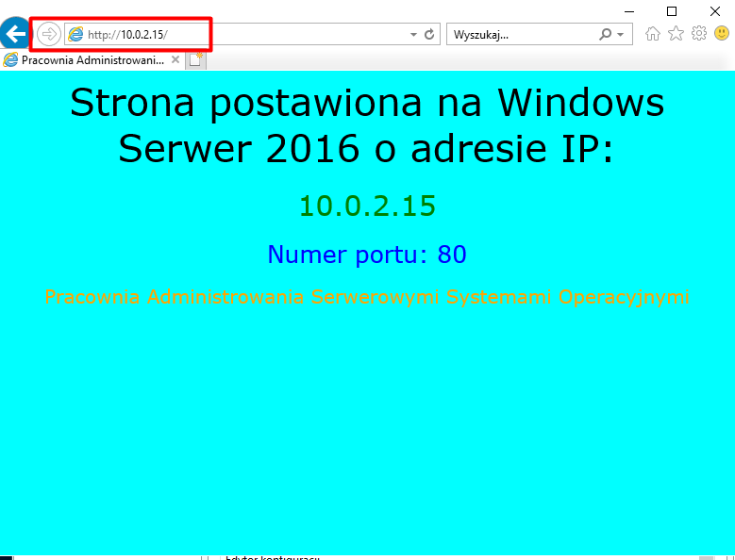Close the Pracownia Administrowani... tab
Image resolution: width=735 pixels, height=560 pixels.
click(175, 59)
